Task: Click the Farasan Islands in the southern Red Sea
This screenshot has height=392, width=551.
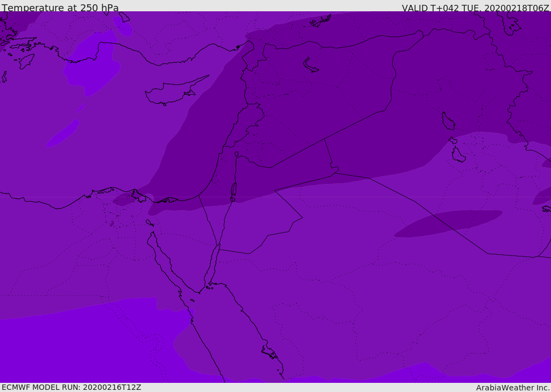Action: [x=269, y=353]
